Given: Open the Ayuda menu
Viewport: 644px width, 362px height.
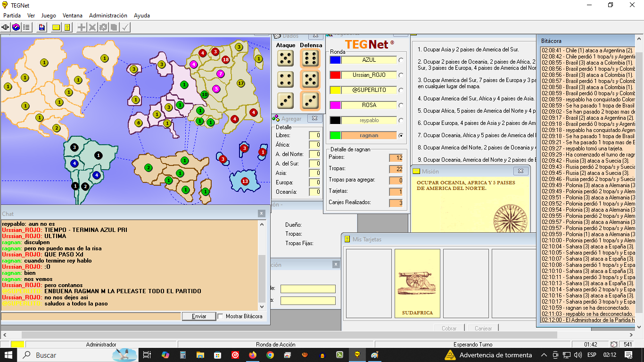Looking at the screenshot, I should coord(142,15).
